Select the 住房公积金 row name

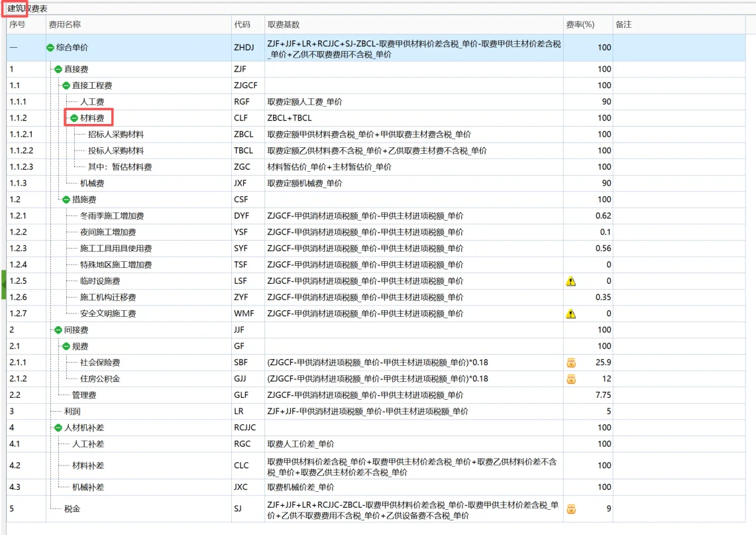tap(100, 379)
